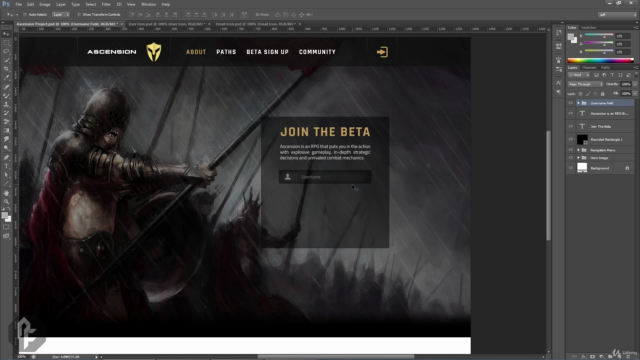Select the Zoom tool
This screenshot has width=640, height=360.
tap(6, 201)
